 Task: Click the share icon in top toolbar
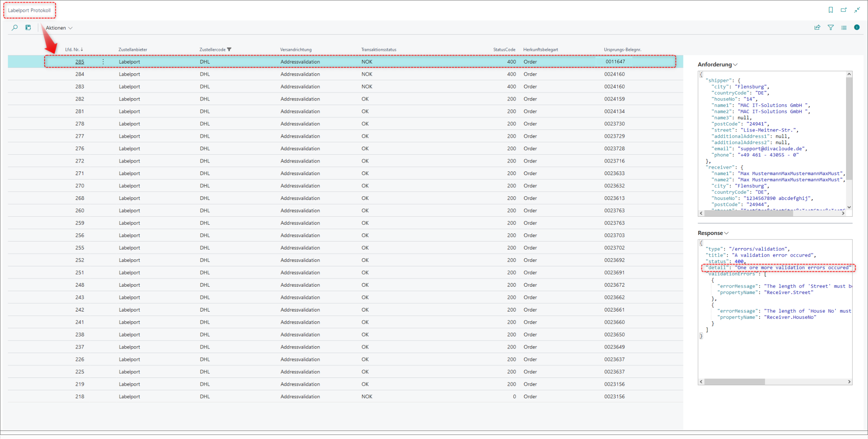click(x=817, y=27)
